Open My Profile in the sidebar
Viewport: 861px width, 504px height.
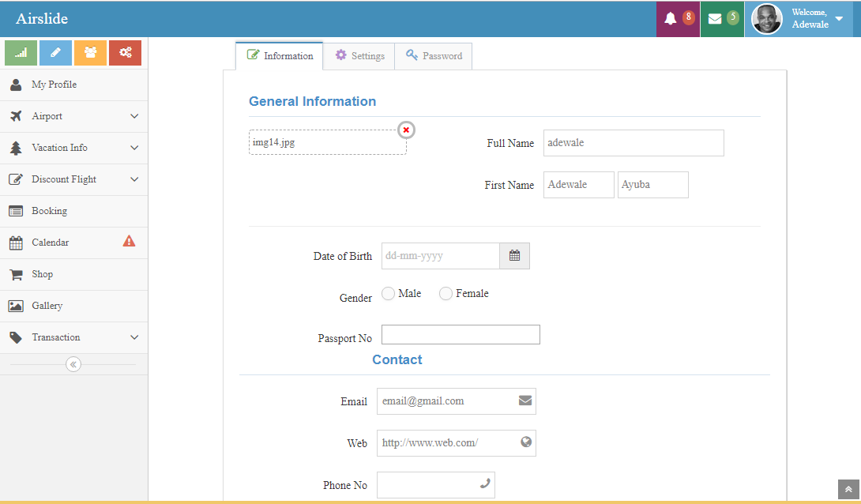pos(74,85)
